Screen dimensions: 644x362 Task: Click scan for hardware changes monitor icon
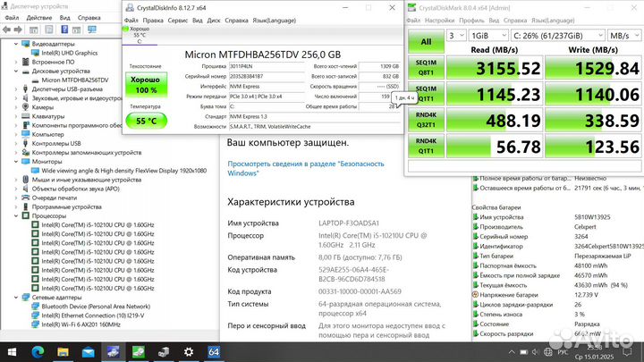(91, 29)
